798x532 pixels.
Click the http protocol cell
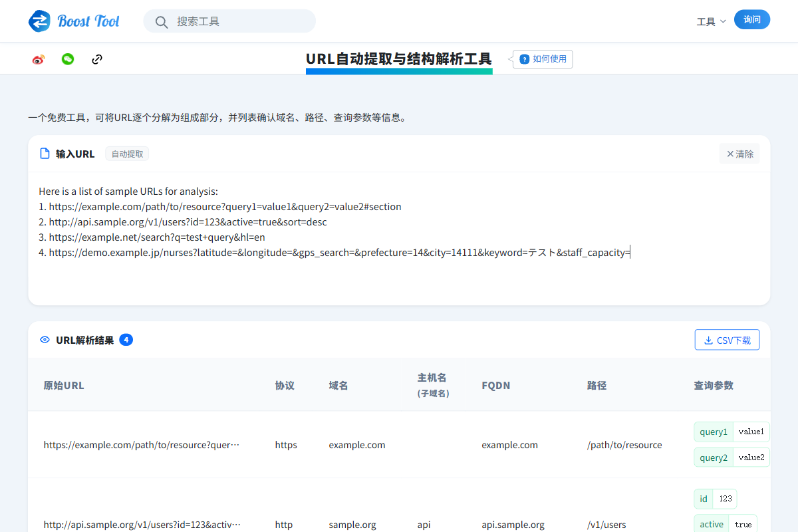(284, 525)
